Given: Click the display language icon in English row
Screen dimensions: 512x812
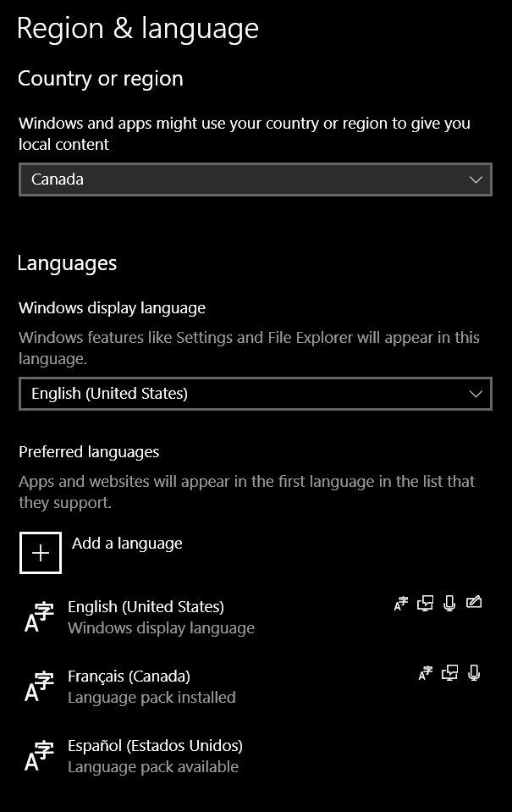Looking at the screenshot, I should coord(401,604).
